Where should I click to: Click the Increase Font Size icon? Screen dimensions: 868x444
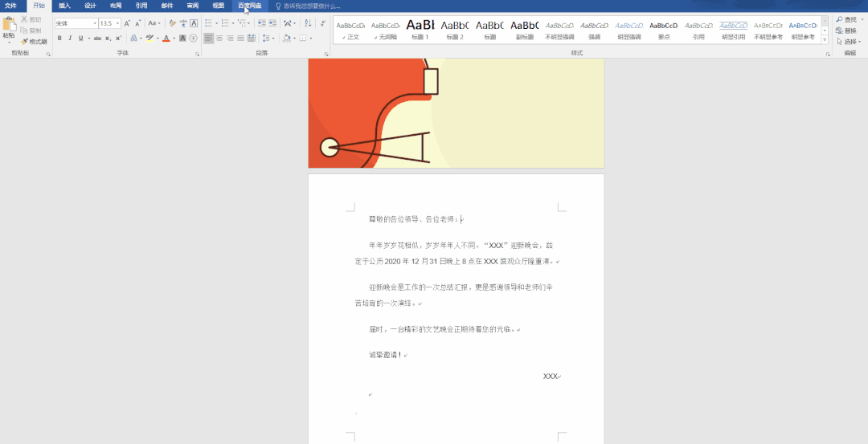127,23
